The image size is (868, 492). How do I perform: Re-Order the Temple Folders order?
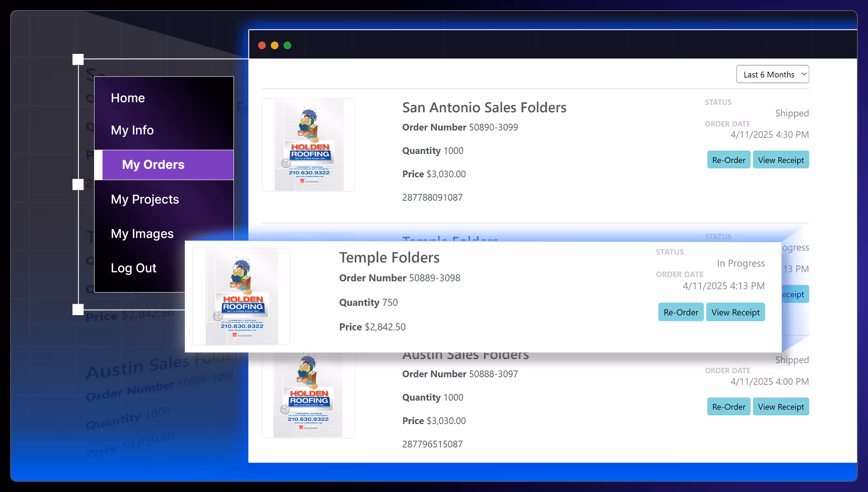(x=681, y=312)
